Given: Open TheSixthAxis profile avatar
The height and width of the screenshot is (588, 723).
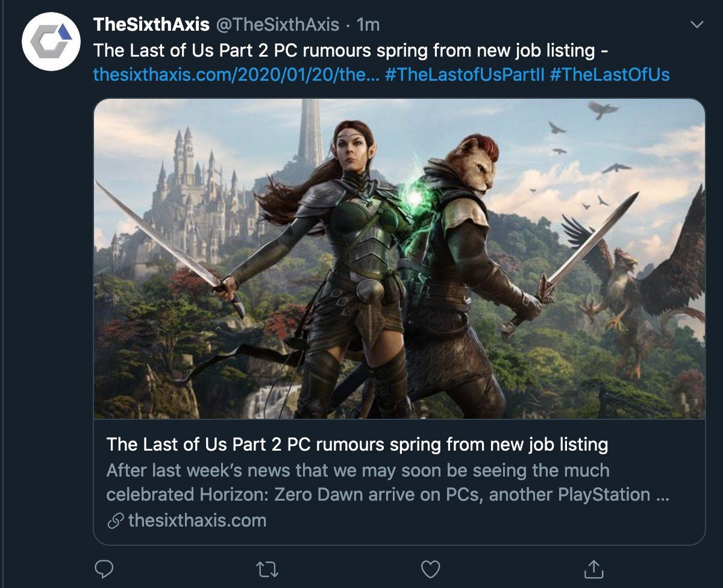Looking at the screenshot, I should [x=51, y=42].
